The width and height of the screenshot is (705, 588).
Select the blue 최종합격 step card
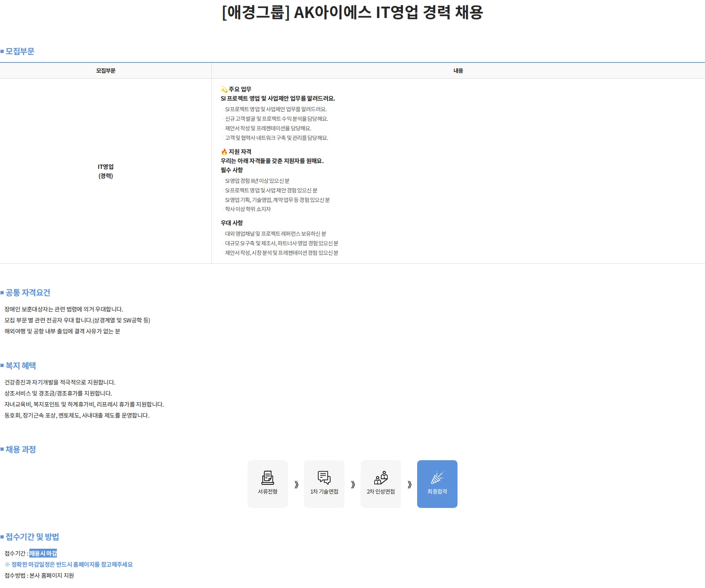pos(437,484)
